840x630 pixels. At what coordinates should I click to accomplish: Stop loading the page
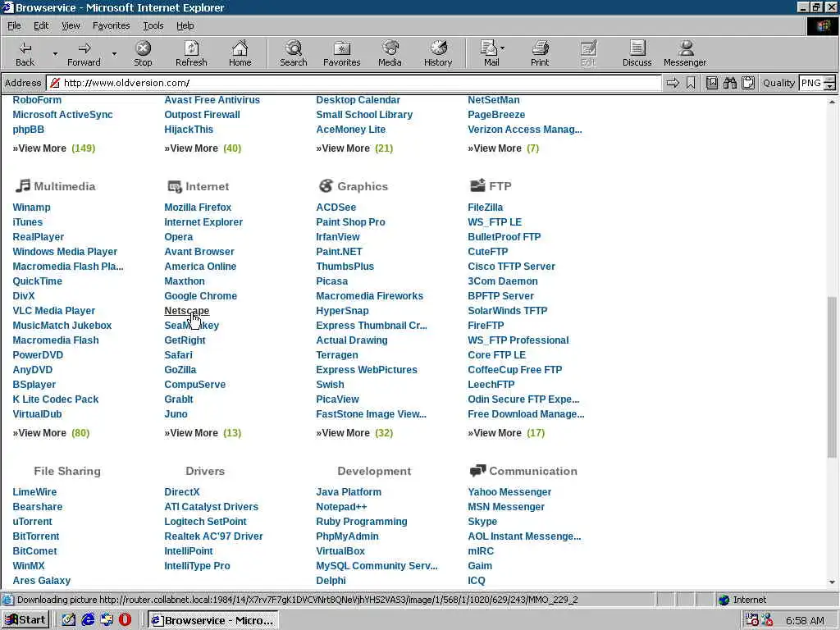pos(143,53)
